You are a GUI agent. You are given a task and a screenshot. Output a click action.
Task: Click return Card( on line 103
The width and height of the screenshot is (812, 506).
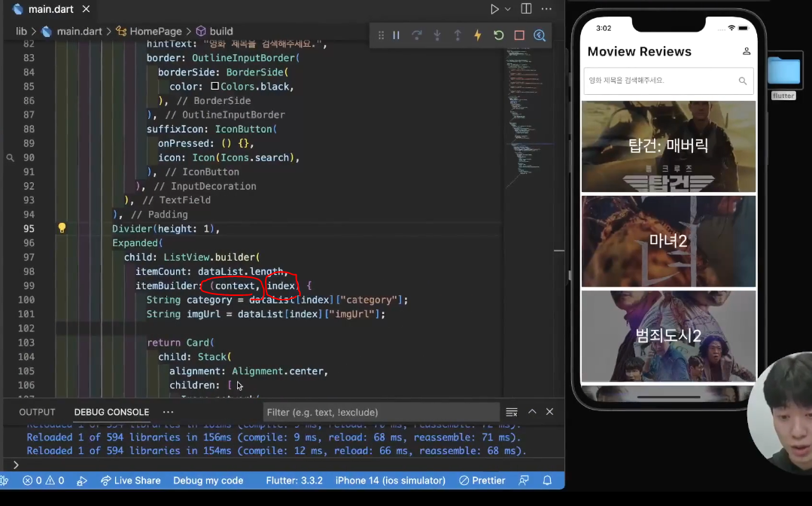pyautogui.click(x=181, y=343)
